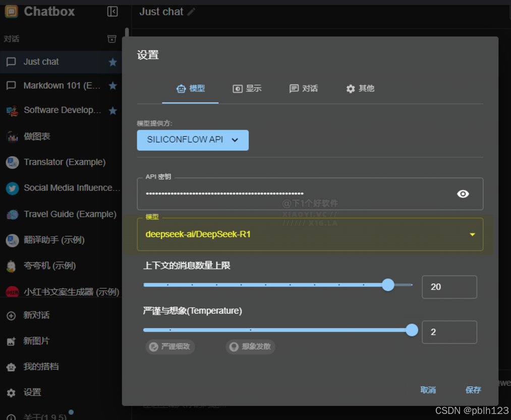Click the info icon beside 关于
511x420 pixels.
coord(11,417)
